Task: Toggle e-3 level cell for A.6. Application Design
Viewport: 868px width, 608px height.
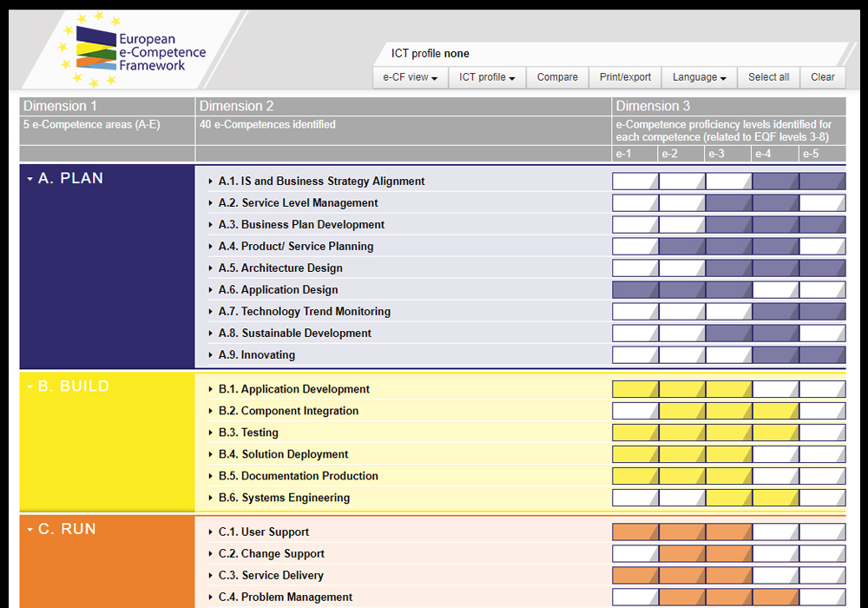Action: click(x=728, y=290)
